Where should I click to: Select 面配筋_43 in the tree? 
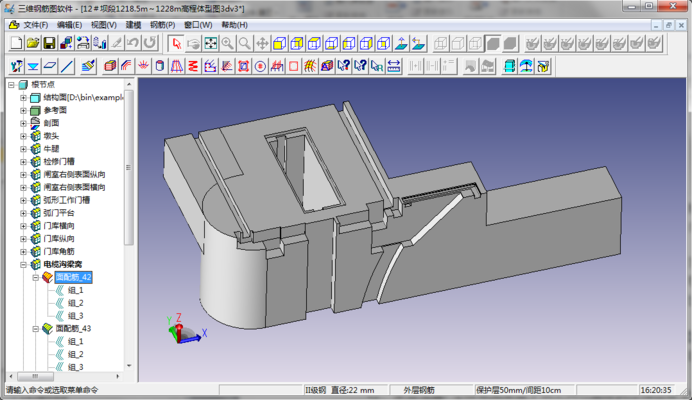(x=73, y=328)
